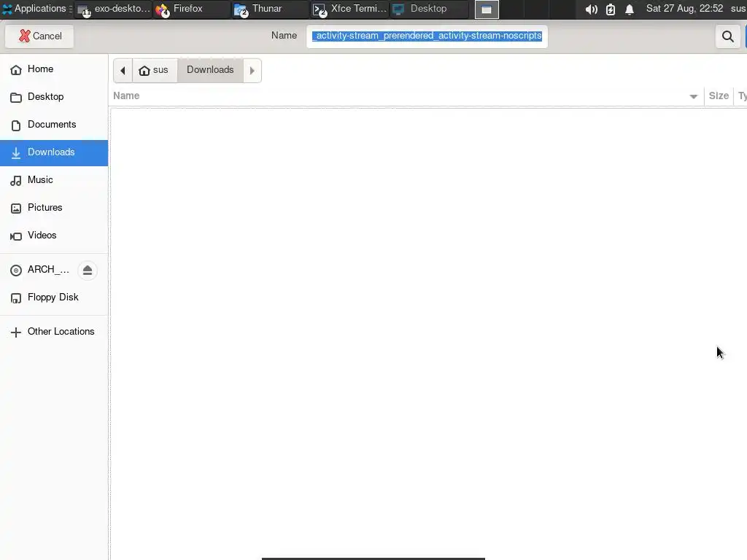Screen dimensions: 747x560
Task: Switch to Firefox taskbar window
Action: 192,9
